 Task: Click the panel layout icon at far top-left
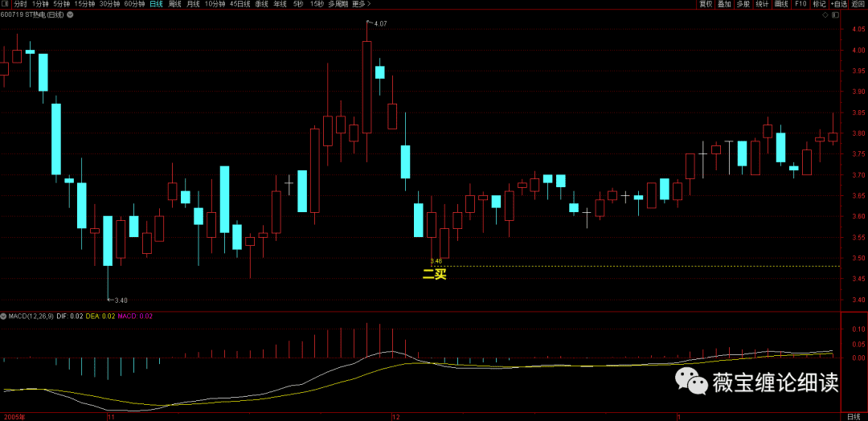[6, 5]
